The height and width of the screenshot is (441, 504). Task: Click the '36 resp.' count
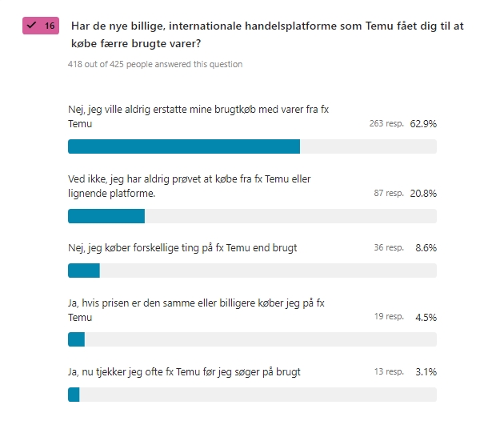389,248
